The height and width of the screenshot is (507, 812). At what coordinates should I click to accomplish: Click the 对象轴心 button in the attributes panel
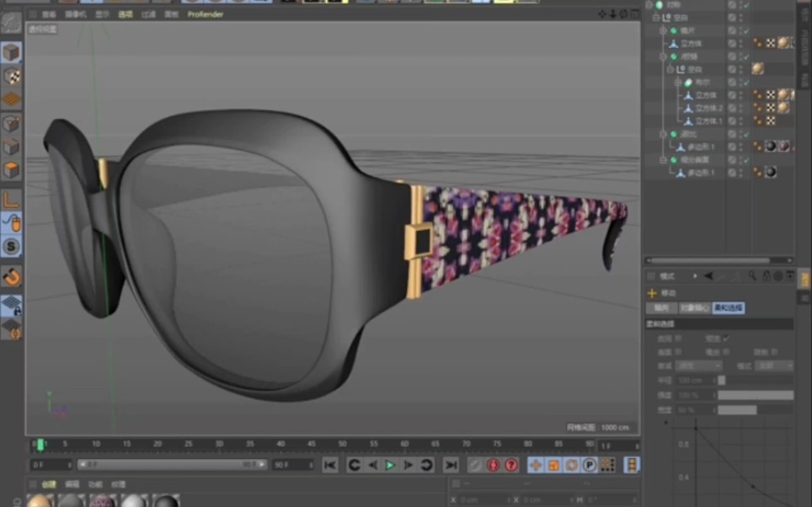(x=695, y=308)
